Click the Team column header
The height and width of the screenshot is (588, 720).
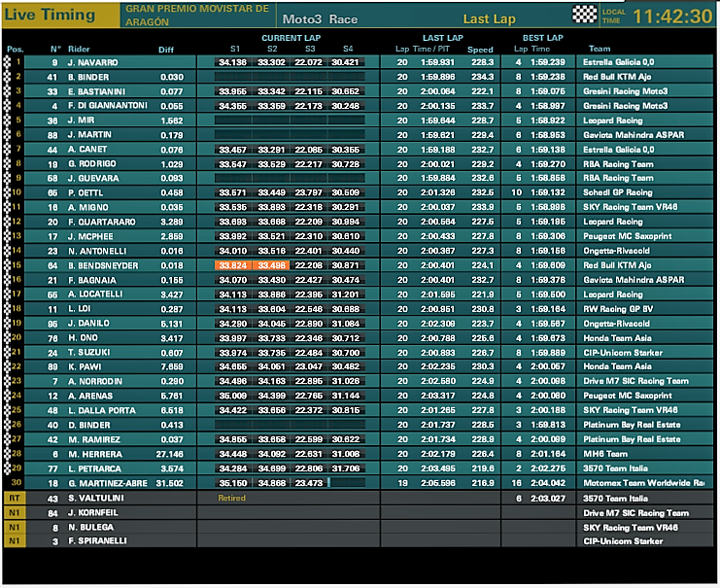[600, 49]
